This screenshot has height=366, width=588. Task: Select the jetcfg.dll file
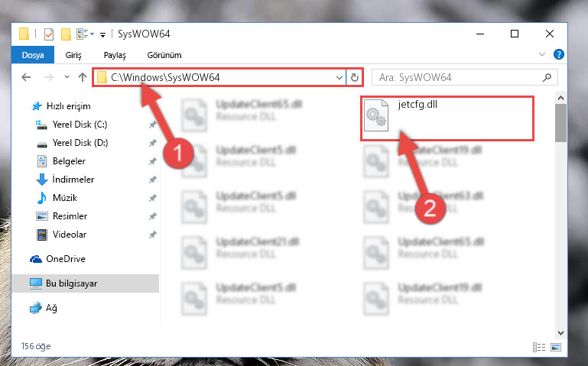pos(447,118)
